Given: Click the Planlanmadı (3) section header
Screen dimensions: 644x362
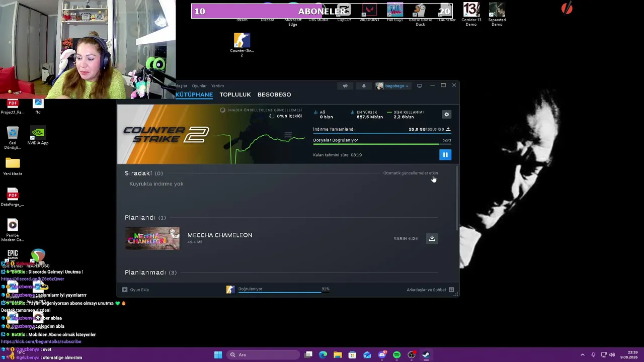Looking at the screenshot, I should pyautogui.click(x=150, y=273).
